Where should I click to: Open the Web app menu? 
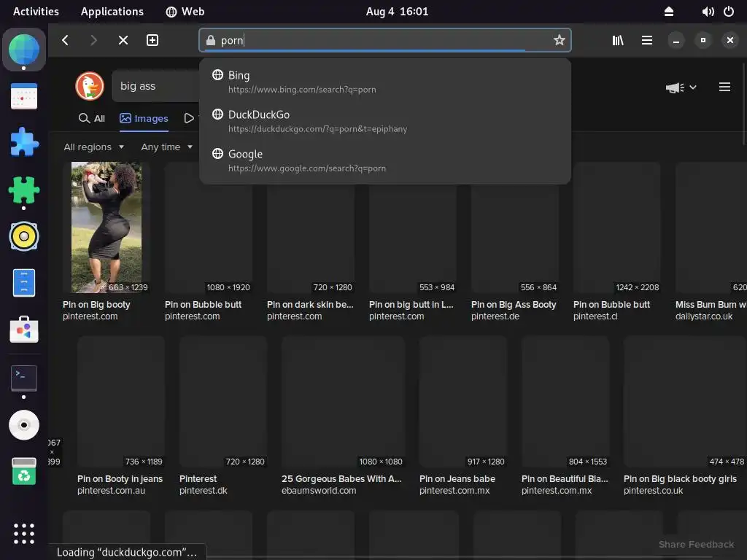coord(185,12)
